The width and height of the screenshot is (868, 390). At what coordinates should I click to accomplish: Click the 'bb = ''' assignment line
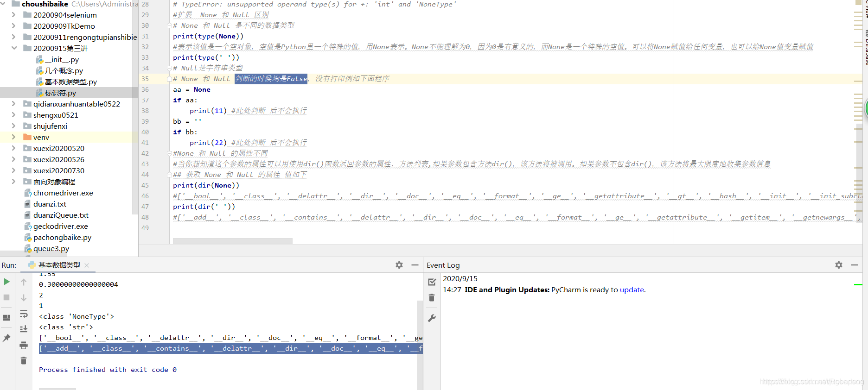(x=187, y=121)
